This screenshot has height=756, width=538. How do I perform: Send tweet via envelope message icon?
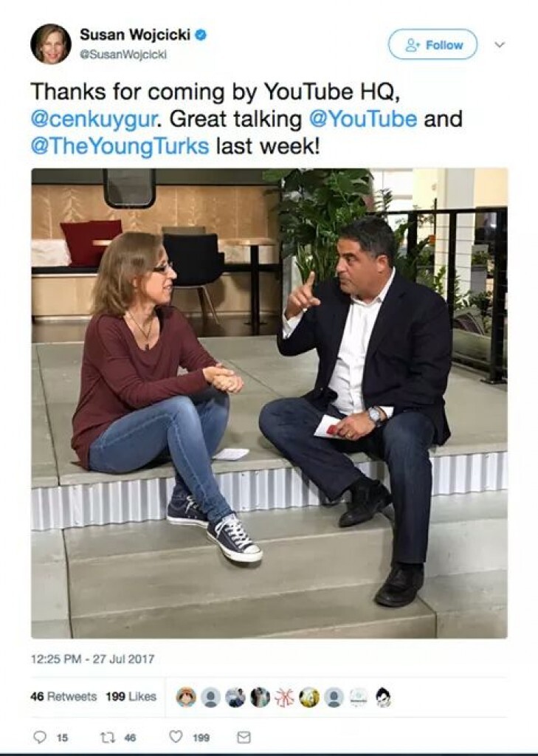pos(244,738)
